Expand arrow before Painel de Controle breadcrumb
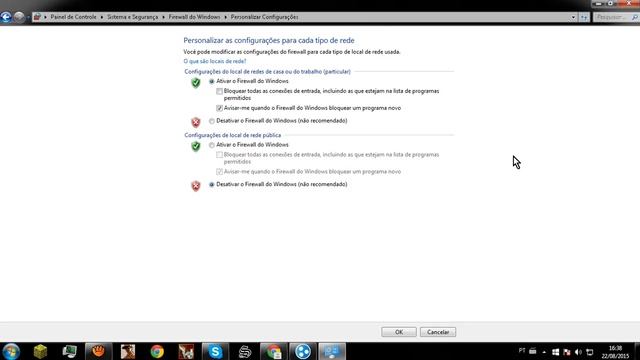Screen dimensions: 640x360 coord(45,17)
